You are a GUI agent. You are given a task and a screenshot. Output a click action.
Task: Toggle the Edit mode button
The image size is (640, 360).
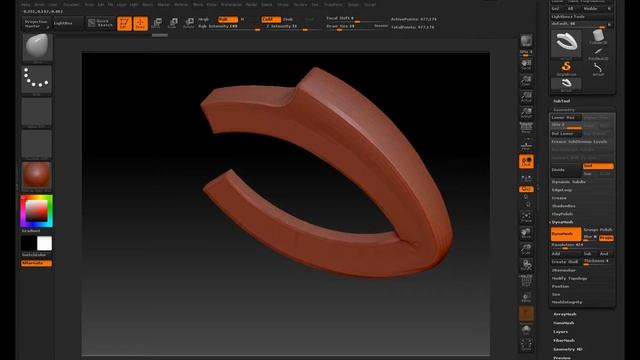tap(124, 23)
